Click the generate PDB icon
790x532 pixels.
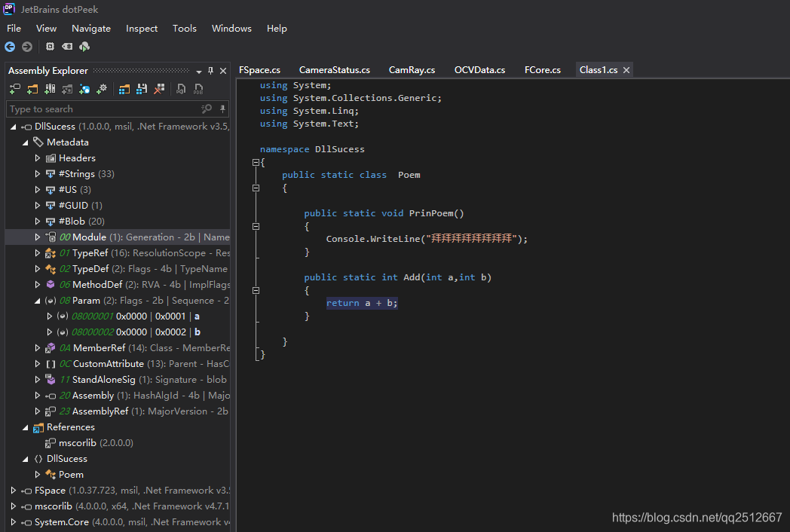point(198,89)
